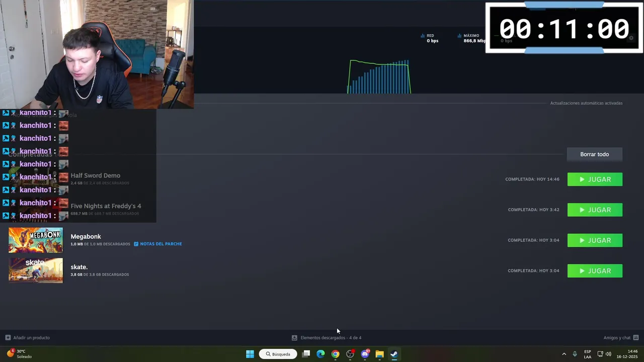
Task: Click Actualizaciones automáticas activadas text
Action: click(x=586, y=103)
